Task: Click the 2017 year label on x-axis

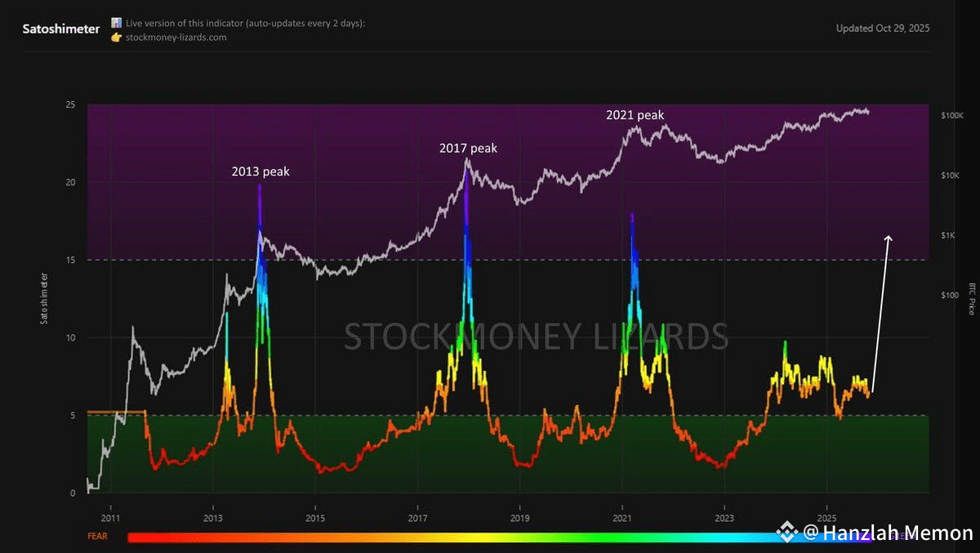Action: (417, 518)
